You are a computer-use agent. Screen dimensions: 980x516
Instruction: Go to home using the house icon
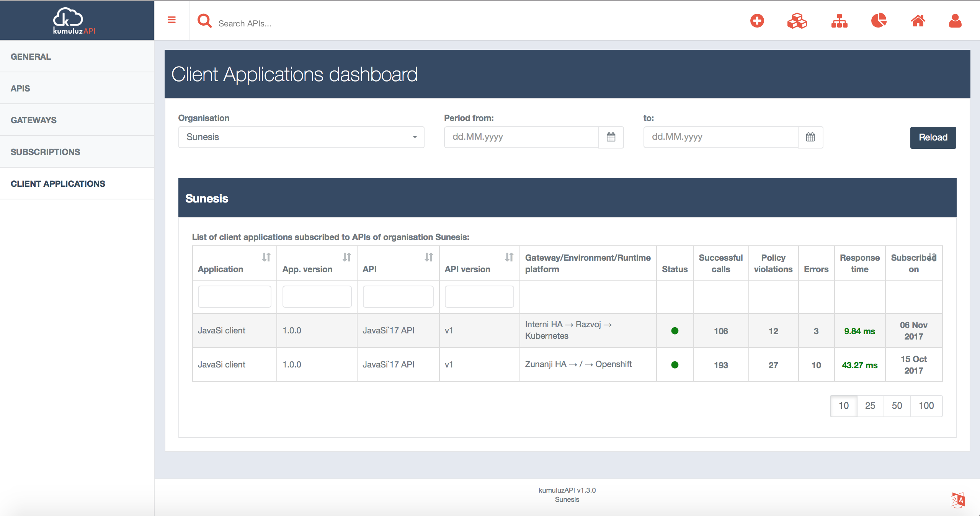[x=918, y=21]
